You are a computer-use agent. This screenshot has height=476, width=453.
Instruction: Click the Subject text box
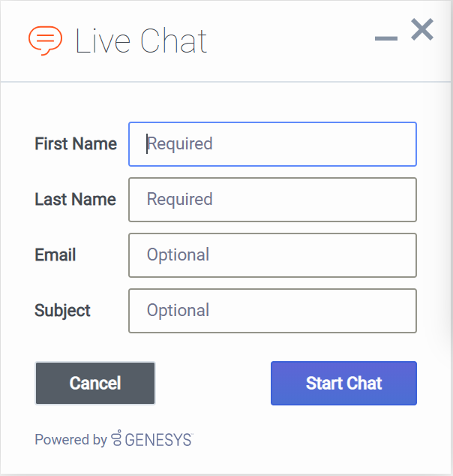pos(272,311)
